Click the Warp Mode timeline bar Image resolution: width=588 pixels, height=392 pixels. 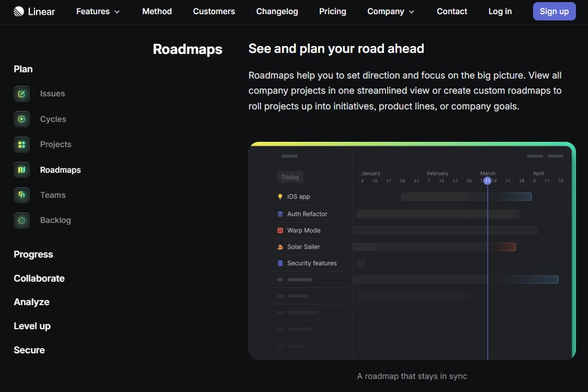446,230
